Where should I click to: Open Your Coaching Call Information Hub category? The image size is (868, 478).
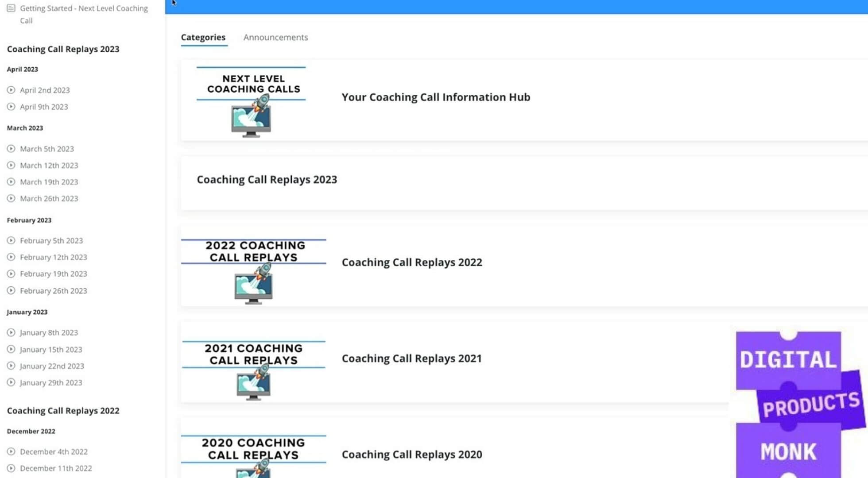tap(436, 97)
